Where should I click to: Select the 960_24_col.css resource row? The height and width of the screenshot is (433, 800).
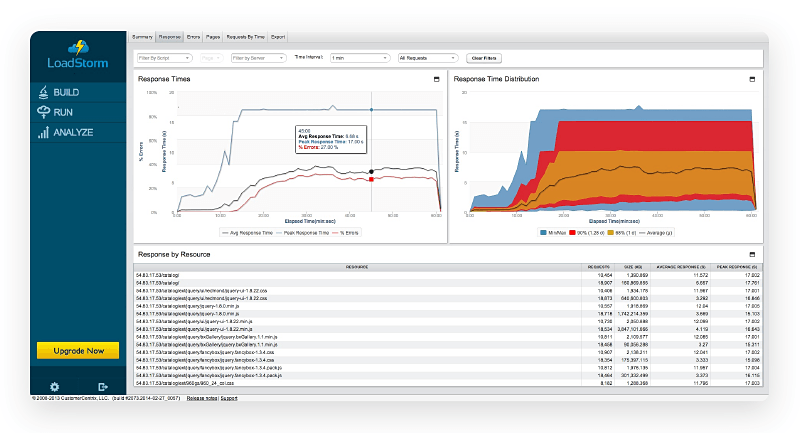coord(448,383)
